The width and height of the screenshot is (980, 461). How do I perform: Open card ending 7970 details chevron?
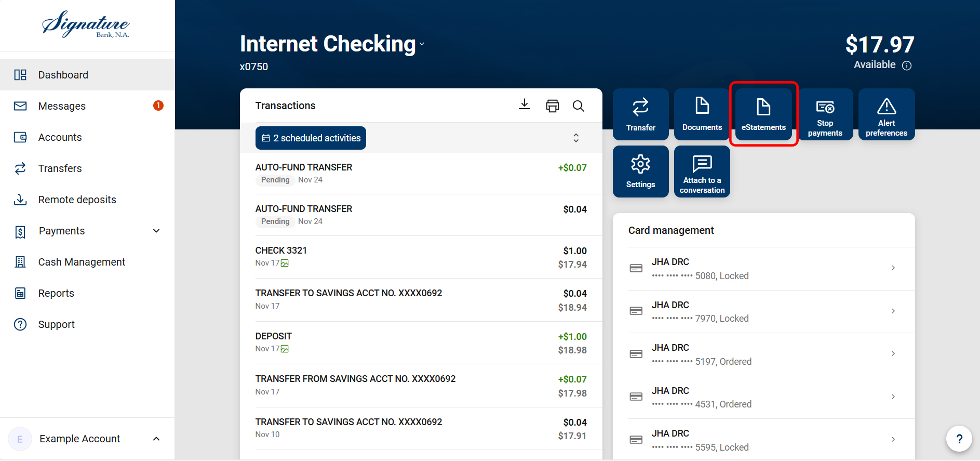click(x=893, y=311)
